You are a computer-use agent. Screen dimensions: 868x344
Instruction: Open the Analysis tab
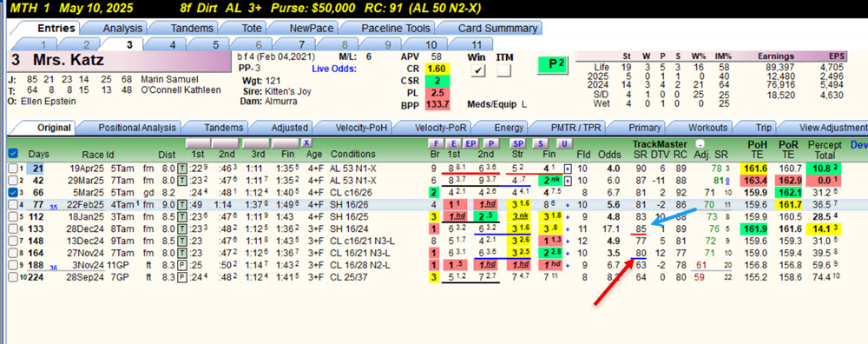123,29
